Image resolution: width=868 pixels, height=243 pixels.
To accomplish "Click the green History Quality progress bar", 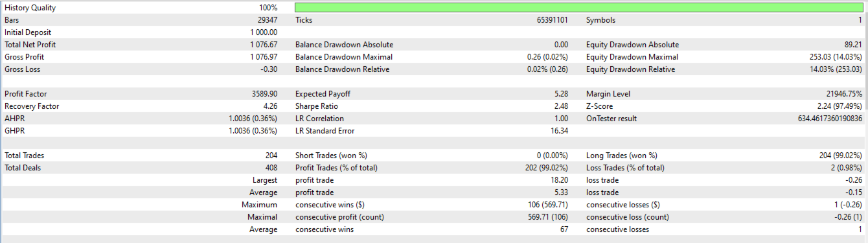I will tap(578, 8).
